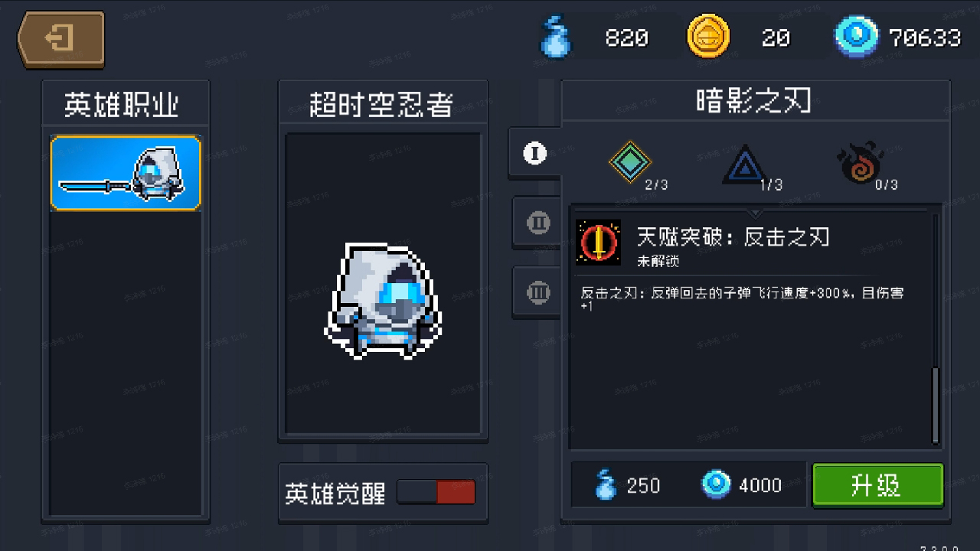Tap the blue flame soul currency icon
Image resolution: width=980 pixels, height=551 pixels.
(x=554, y=36)
